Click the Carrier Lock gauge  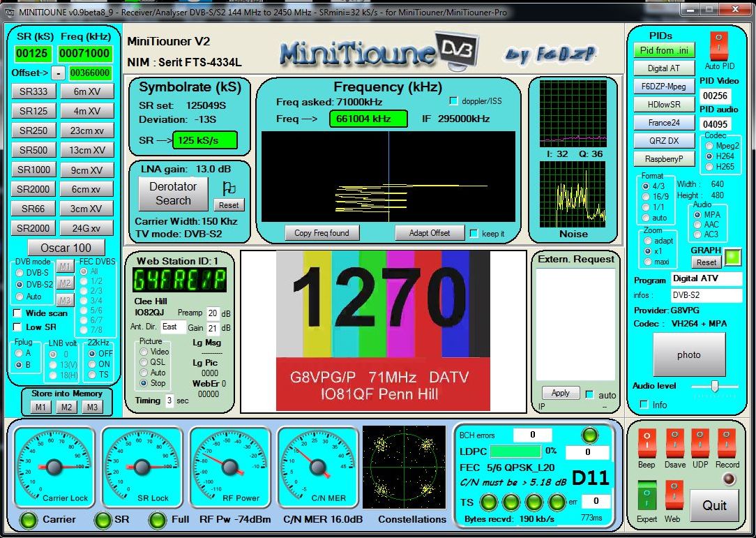pyautogui.click(x=54, y=467)
